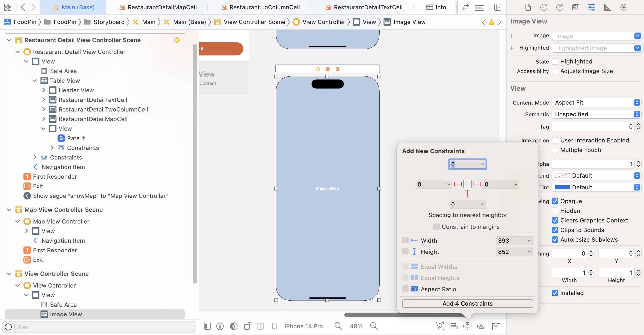Image resolution: width=644 pixels, height=335 pixels.
Task: Collapse the Map View Controller Scene
Action: coord(9,210)
